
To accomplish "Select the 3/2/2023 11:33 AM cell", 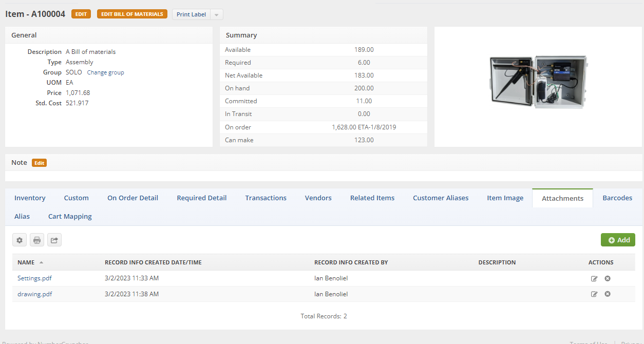I will pyautogui.click(x=131, y=278).
